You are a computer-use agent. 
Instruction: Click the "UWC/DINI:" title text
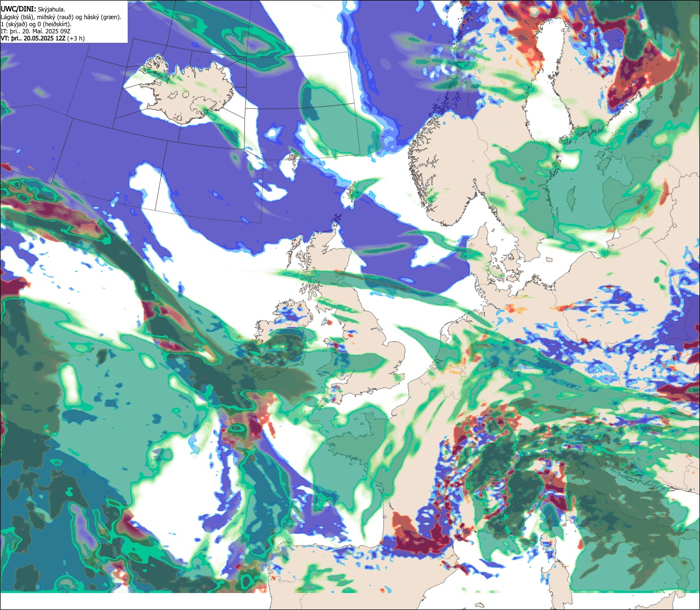[19, 9]
